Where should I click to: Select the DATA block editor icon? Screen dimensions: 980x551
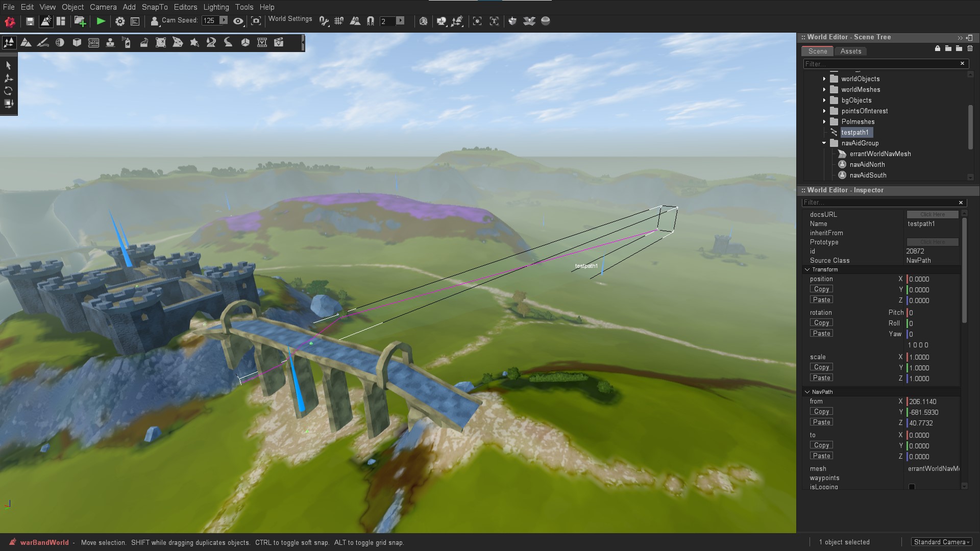tap(93, 42)
